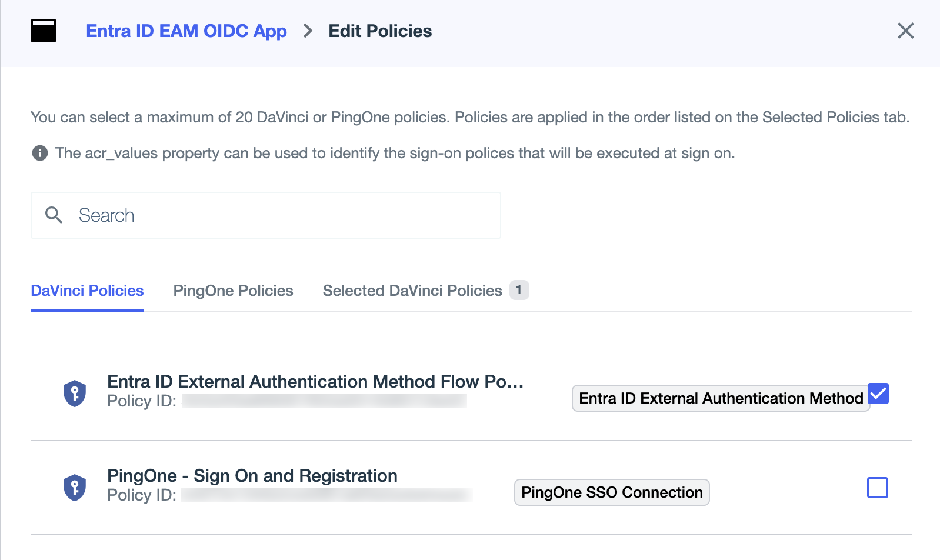Click the Edit Policies heading text
This screenshot has height=560, width=940.
(x=380, y=31)
